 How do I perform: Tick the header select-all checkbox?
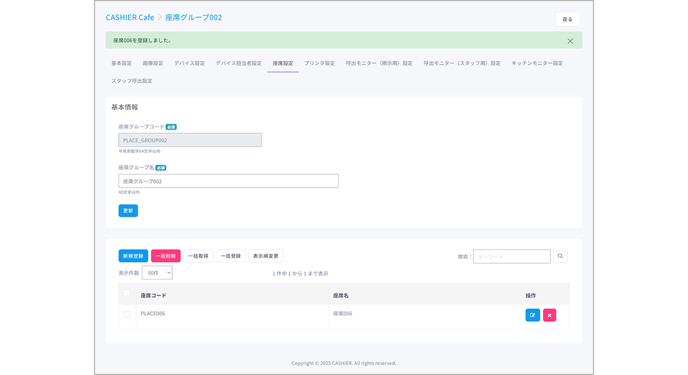pos(127,293)
